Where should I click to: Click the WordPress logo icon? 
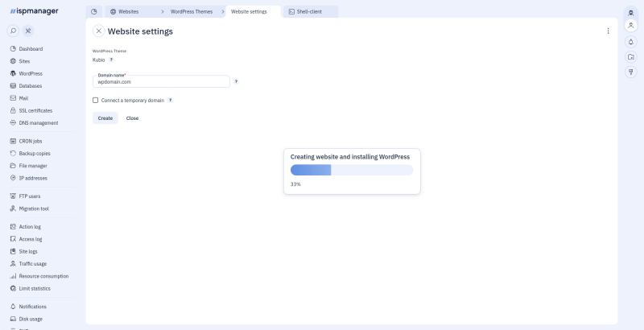click(x=13, y=73)
